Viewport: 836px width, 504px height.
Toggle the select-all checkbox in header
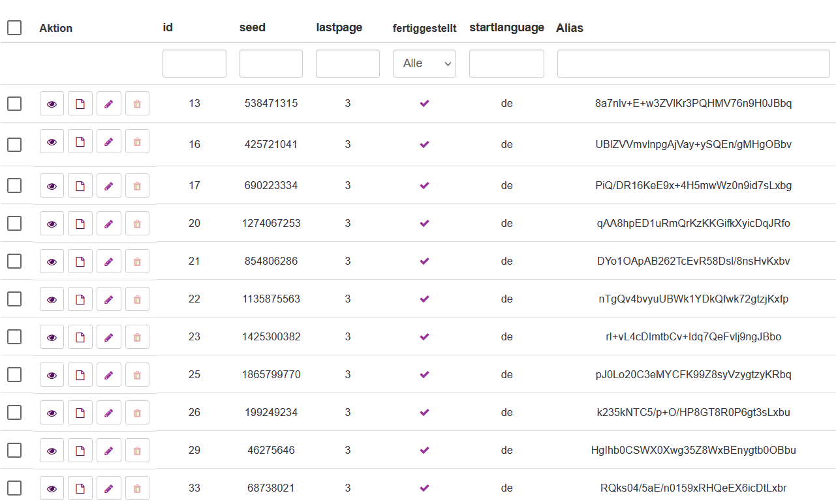(14, 27)
